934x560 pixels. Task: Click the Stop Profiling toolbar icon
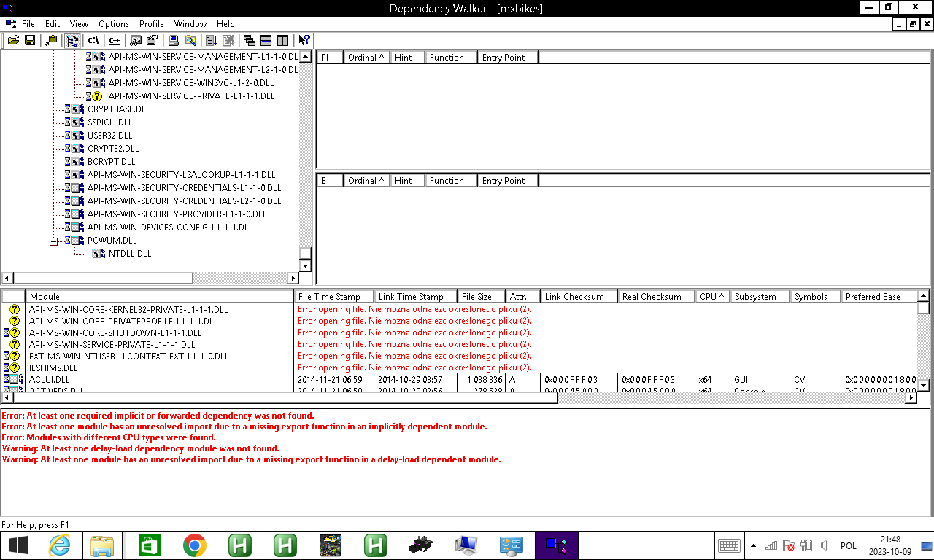click(x=228, y=40)
